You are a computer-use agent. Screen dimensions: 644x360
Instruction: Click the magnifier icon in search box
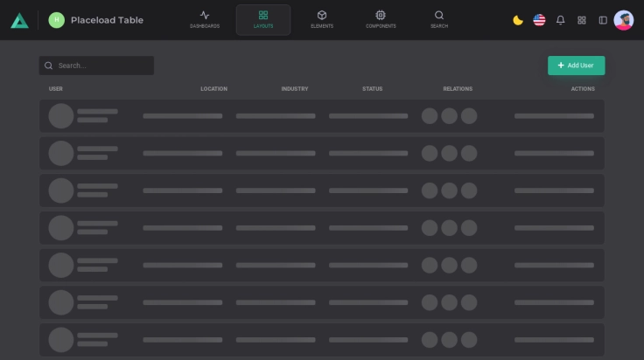[x=49, y=66]
